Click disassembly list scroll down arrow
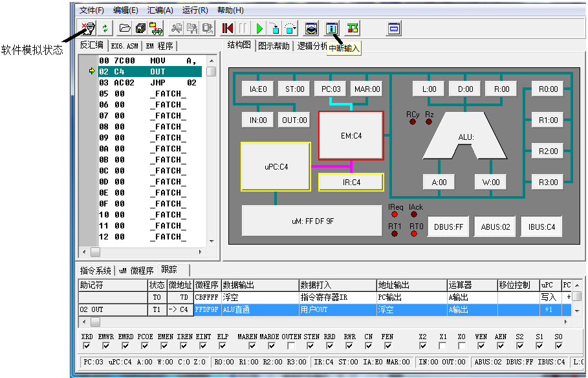 pos(212,241)
